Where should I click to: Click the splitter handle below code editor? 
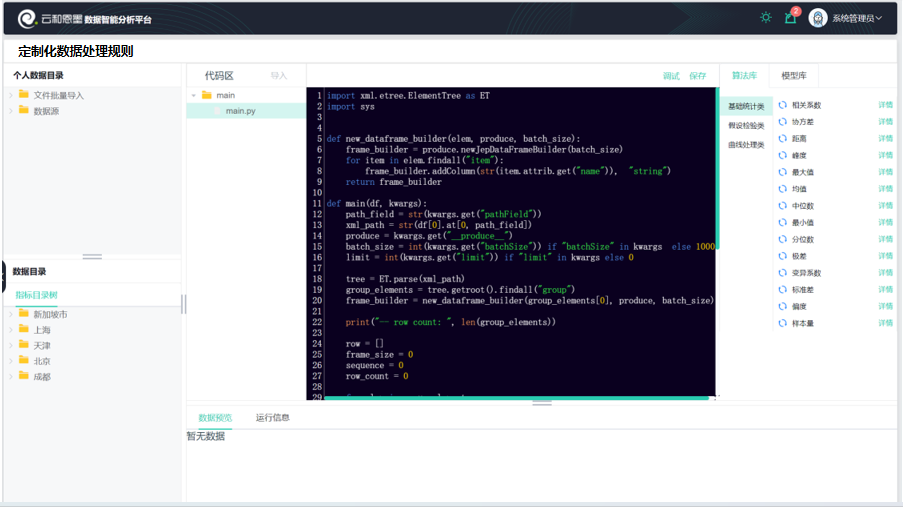pyautogui.click(x=542, y=403)
